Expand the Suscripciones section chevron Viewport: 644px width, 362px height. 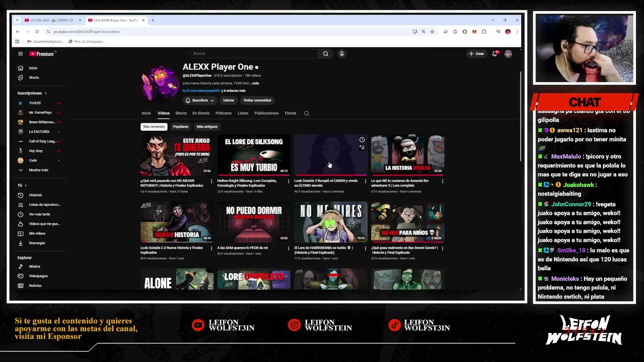(45, 93)
